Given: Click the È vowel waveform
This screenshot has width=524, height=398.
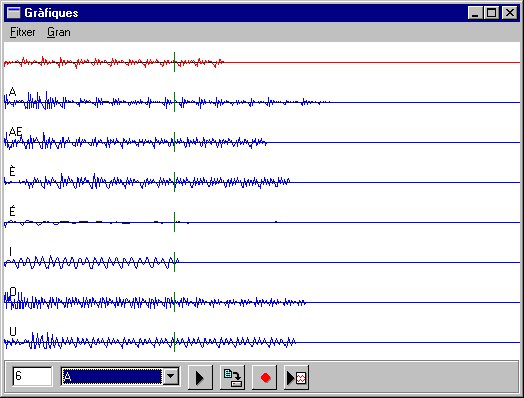Looking at the screenshot, I should [147, 182].
